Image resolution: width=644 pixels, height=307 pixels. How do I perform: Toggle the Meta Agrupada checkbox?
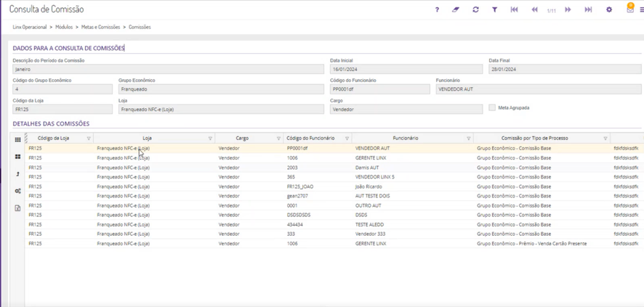pyautogui.click(x=492, y=107)
